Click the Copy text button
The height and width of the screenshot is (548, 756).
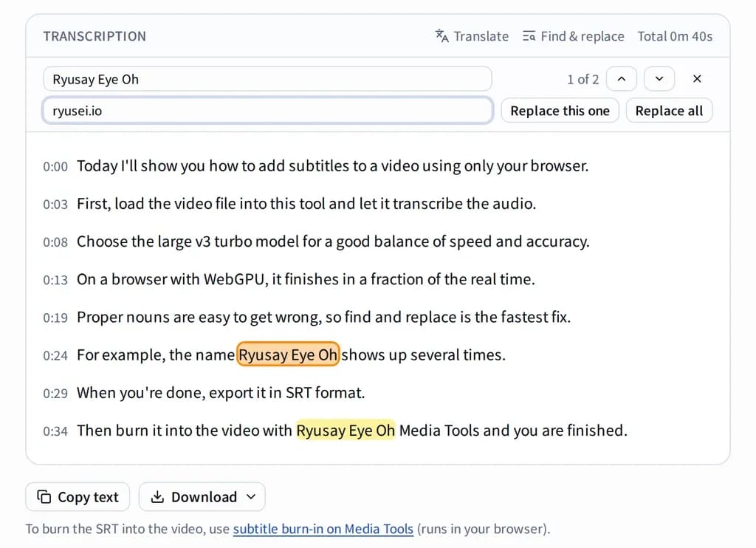(78, 496)
